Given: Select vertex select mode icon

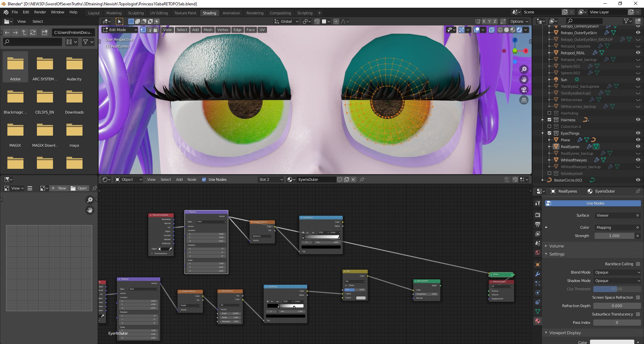Looking at the screenshot, I should click(x=143, y=30).
